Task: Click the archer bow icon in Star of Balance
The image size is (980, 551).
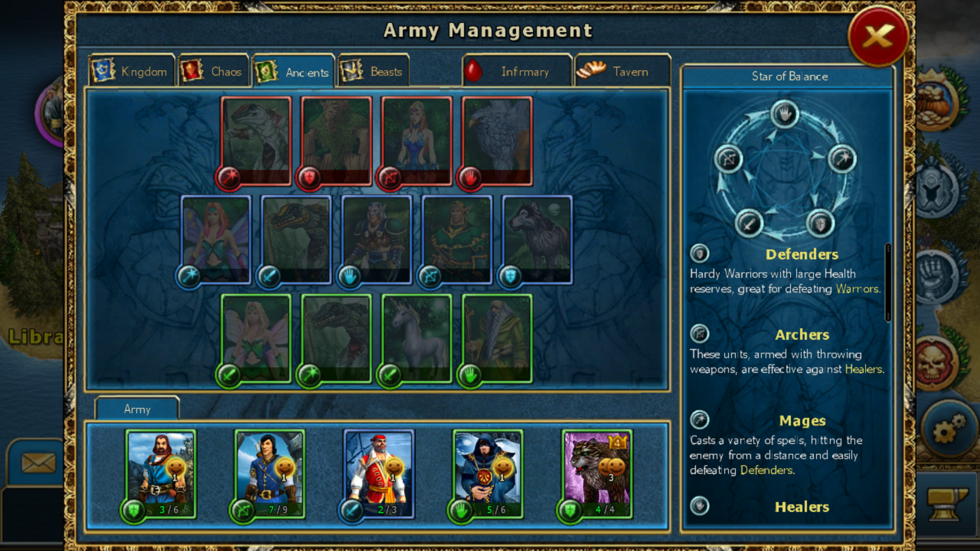Action: tap(728, 159)
